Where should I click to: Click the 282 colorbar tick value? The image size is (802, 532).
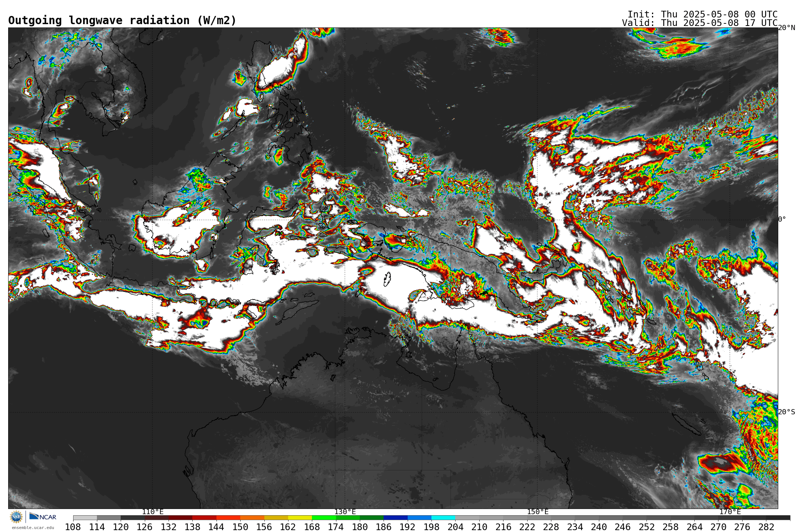click(766, 527)
